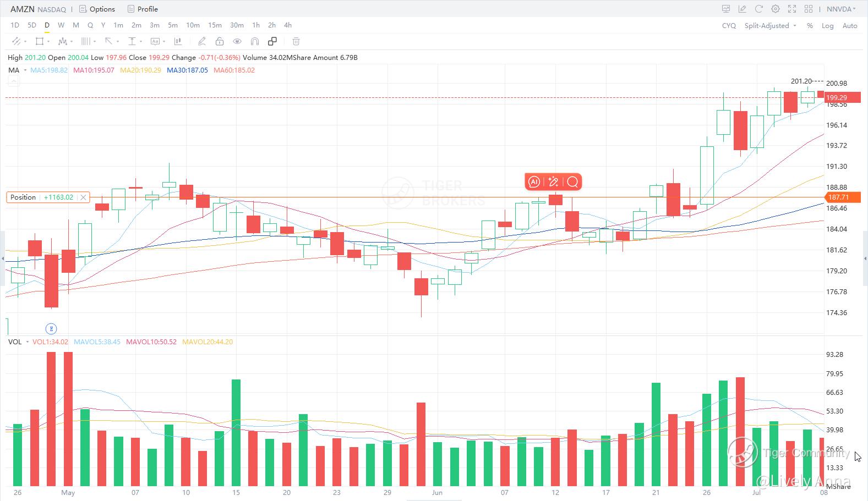Select the rectangle shape drawing tool
868x501 pixels.
point(39,41)
